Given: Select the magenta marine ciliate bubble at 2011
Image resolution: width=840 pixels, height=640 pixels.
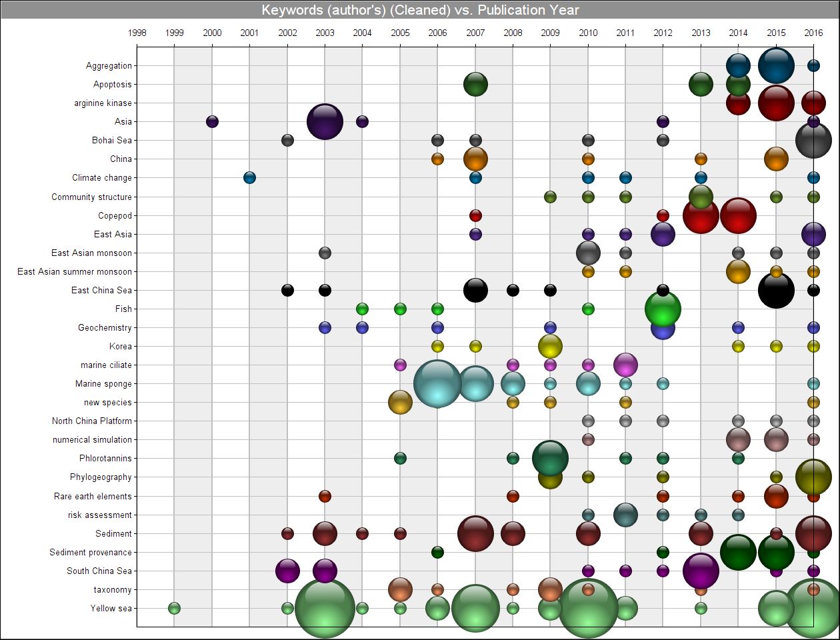Looking at the screenshot, I should (x=625, y=365).
